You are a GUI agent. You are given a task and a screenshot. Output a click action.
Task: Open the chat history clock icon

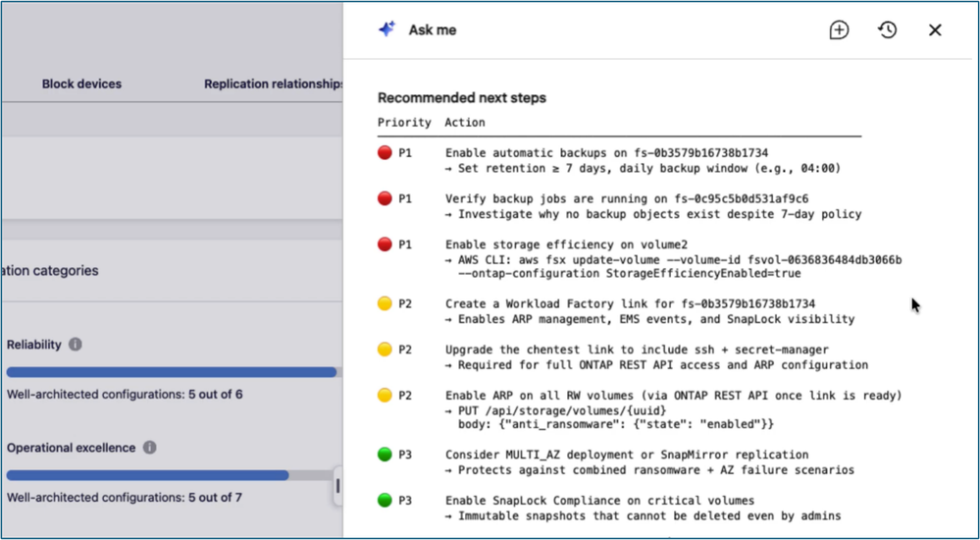887,30
